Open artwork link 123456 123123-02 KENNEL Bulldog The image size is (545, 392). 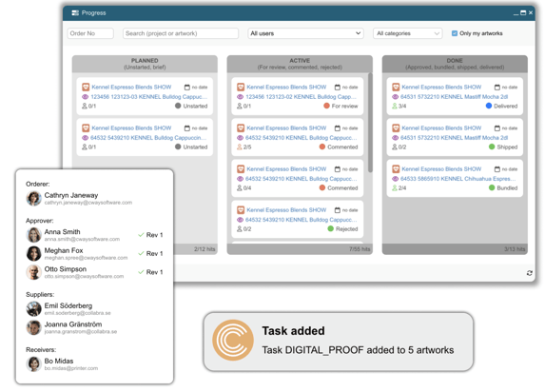pyautogui.click(x=301, y=97)
